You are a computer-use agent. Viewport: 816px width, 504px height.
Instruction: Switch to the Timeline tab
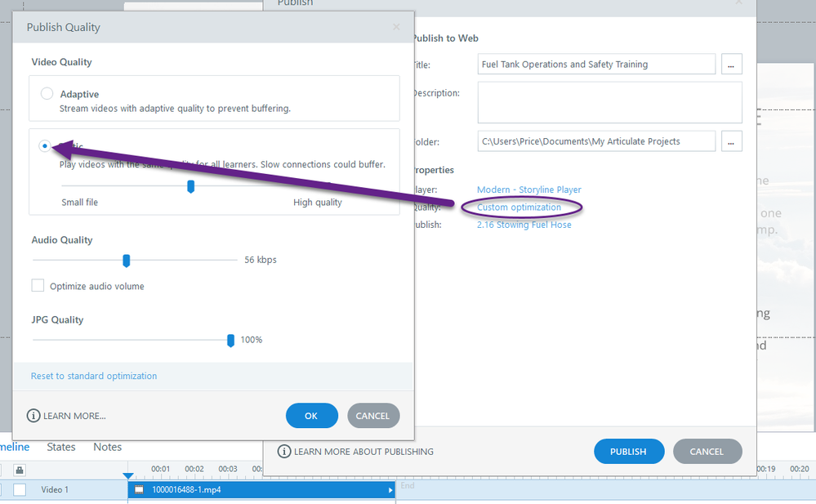15,447
